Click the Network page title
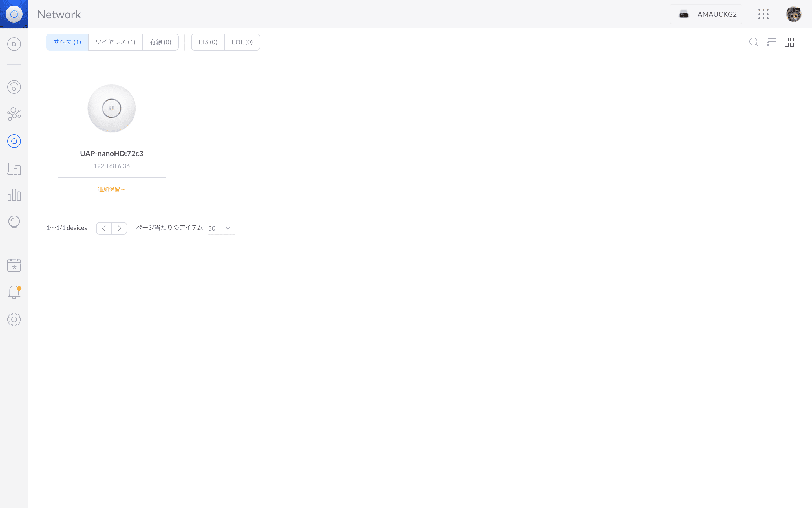Image resolution: width=812 pixels, height=508 pixels. click(59, 14)
